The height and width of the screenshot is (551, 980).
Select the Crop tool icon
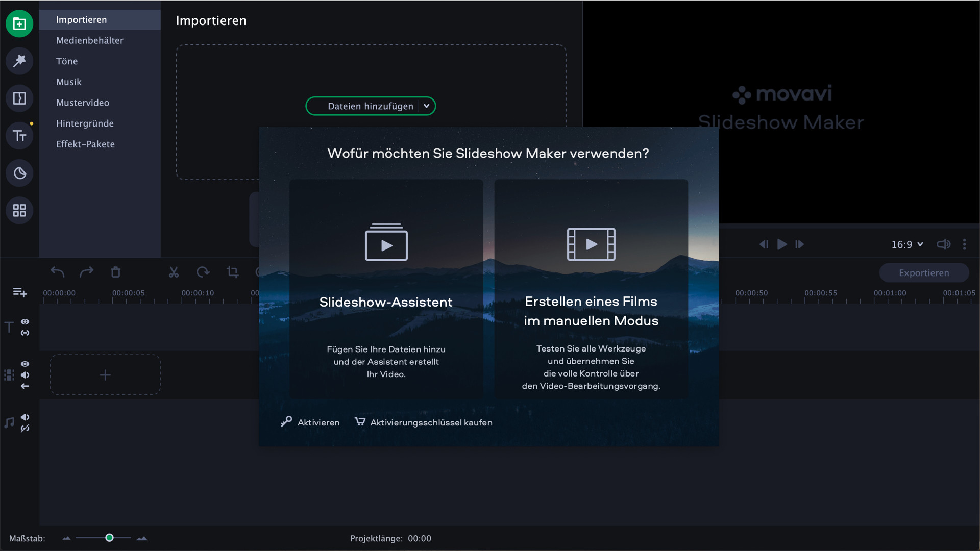(233, 272)
